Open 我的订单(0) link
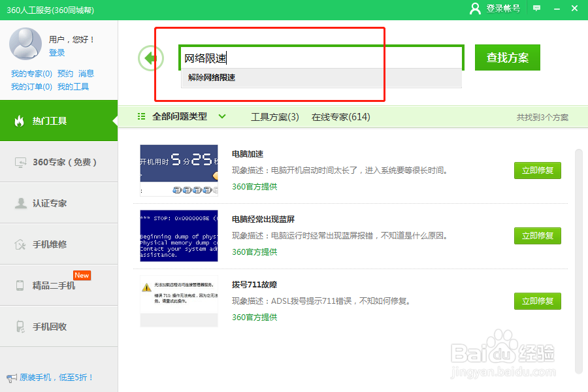This screenshot has width=588, height=392. [31, 87]
